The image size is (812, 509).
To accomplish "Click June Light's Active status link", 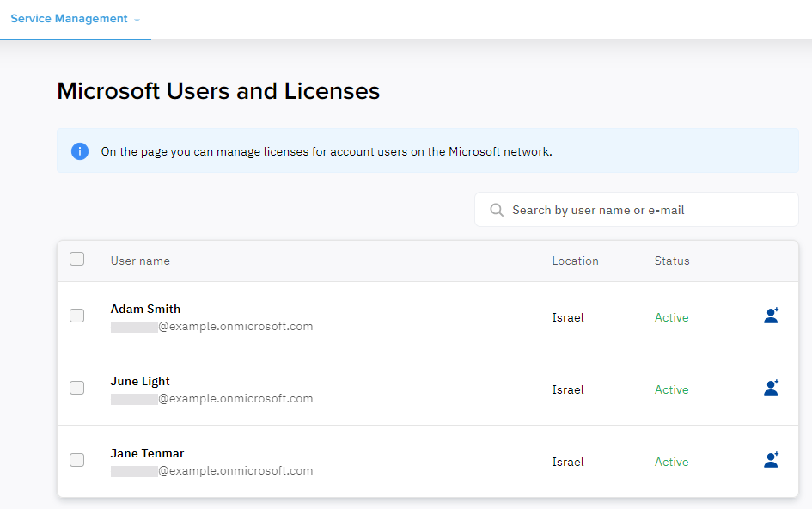I will tap(671, 389).
